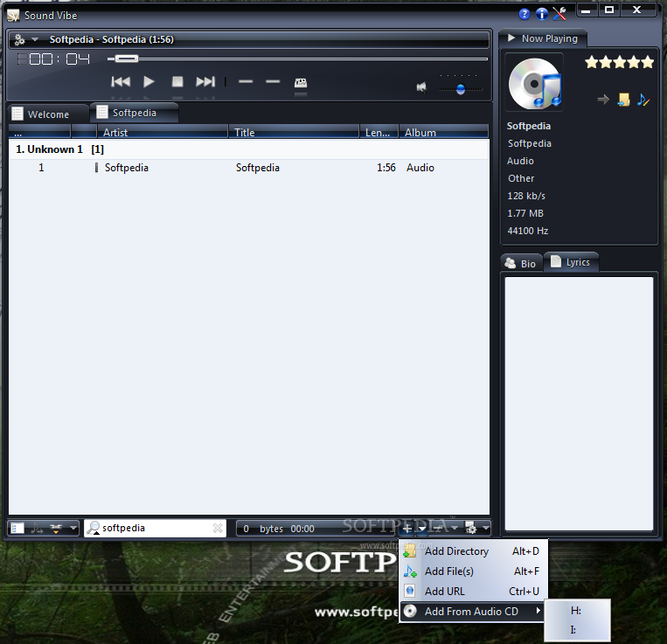Focus the search field containing 'softpedia'

pyautogui.click(x=156, y=528)
